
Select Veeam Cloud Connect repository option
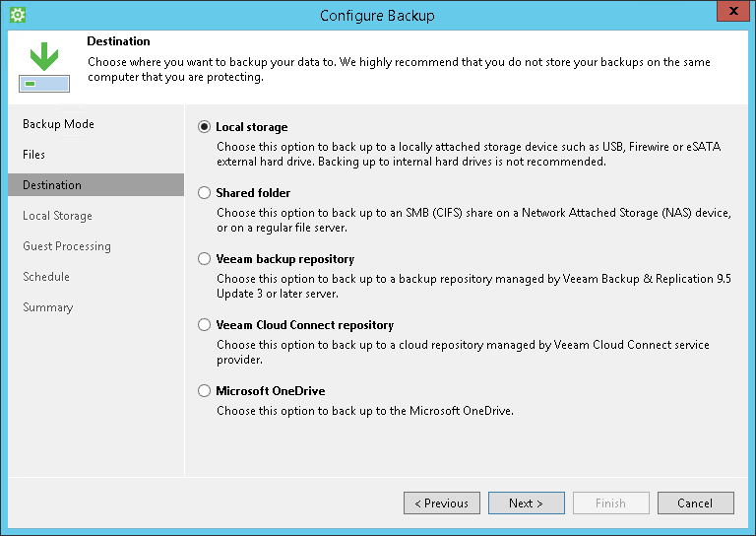pyautogui.click(x=205, y=325)
